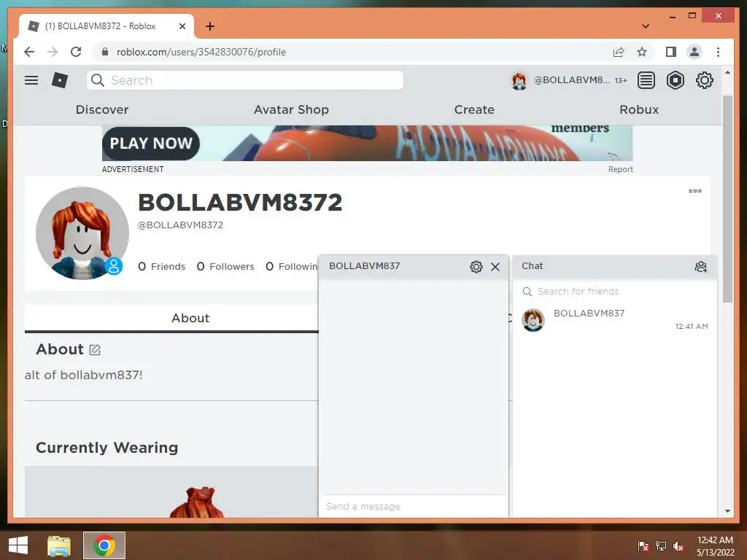Image resolution: width=747 pixels, height=560 pixels.
Task: Open the Robux hexagon icon
Action: click(675, 80)
